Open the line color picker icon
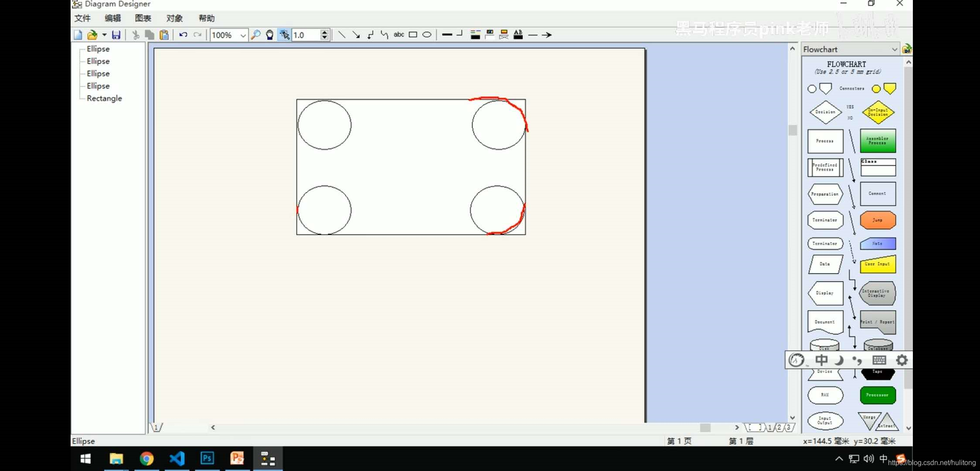 coord(475,35)
